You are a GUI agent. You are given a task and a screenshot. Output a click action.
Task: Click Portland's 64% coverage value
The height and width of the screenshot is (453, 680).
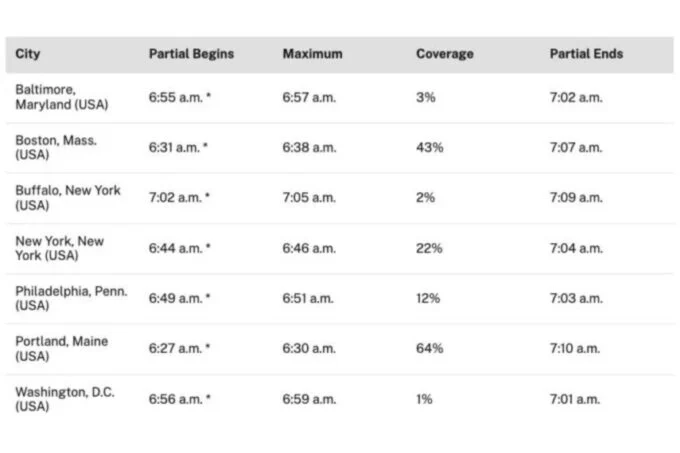[x=429, y=348]
